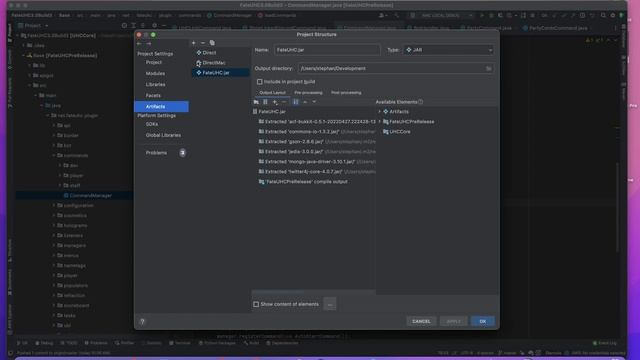
Task: Open the help question mark in Project Structure
Action: pyautogui.click(x=142, y=322)
